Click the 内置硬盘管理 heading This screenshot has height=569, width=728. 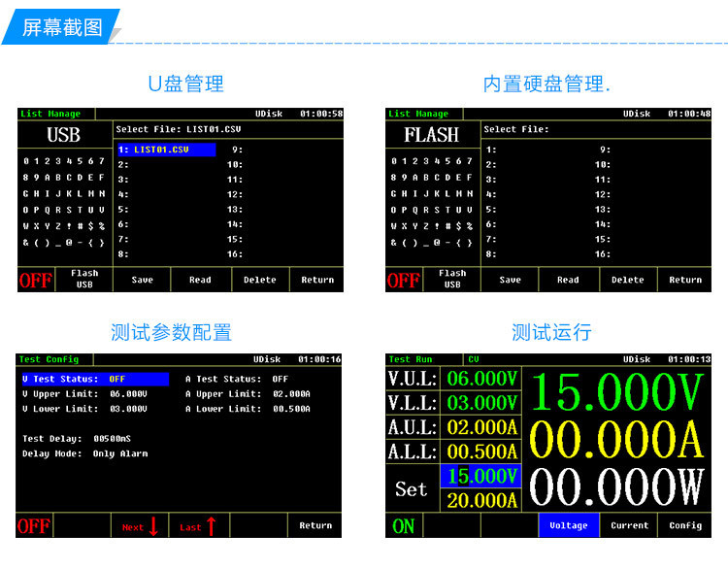[x=546, y=84]
